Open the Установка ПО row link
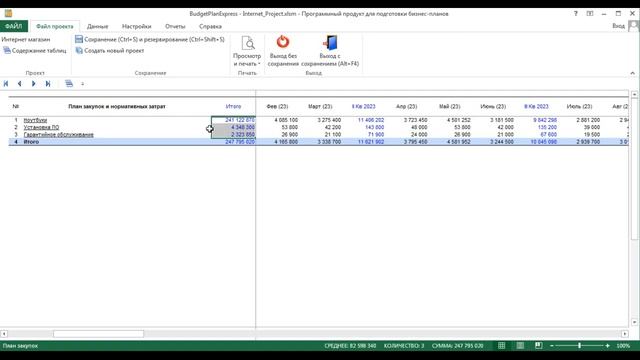 41,127
